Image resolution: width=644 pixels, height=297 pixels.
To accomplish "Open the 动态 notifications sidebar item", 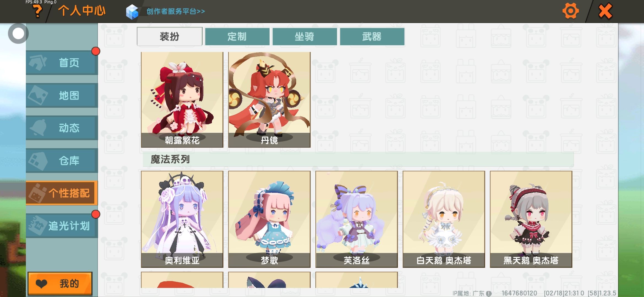I will 62,128.
